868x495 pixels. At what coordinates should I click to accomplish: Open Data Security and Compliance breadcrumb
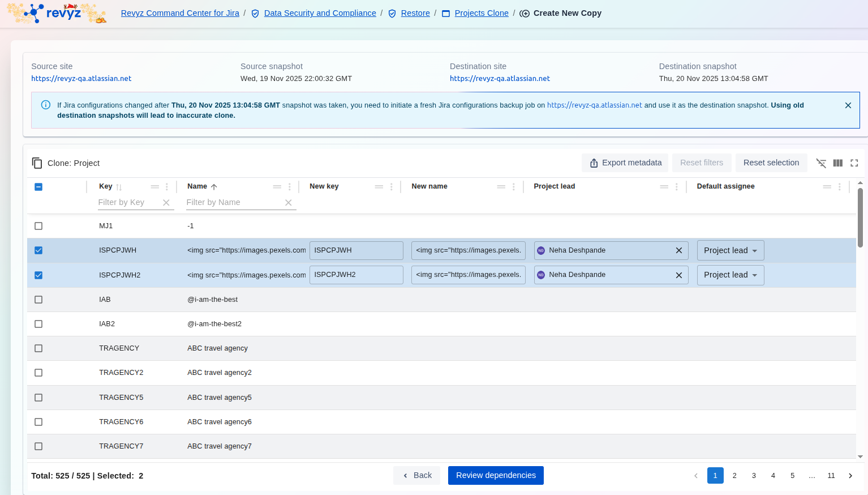coord(320,13)
